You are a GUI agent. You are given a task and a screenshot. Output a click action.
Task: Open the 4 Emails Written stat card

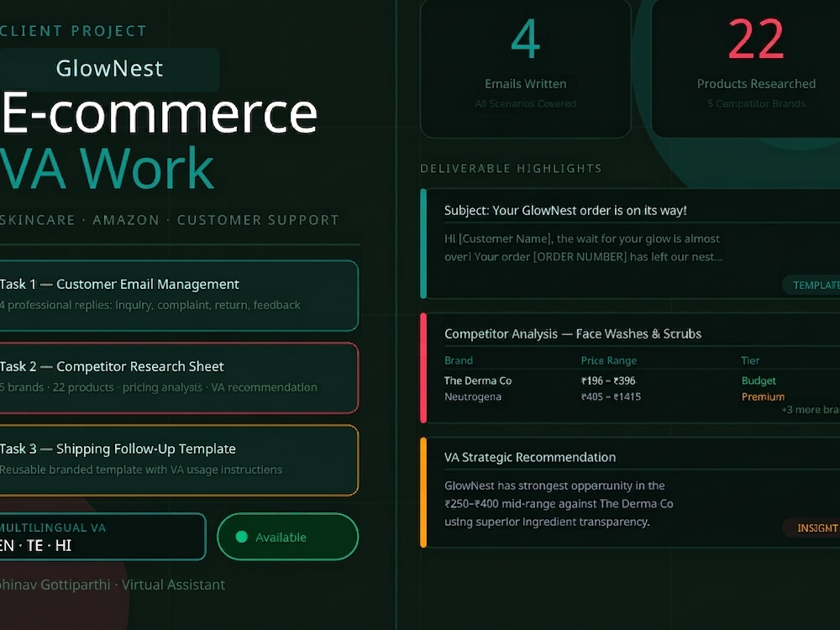click(526, 69)
